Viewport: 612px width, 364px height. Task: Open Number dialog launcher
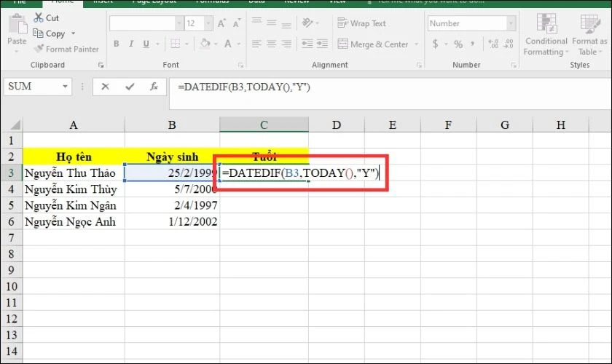point(514,65)
